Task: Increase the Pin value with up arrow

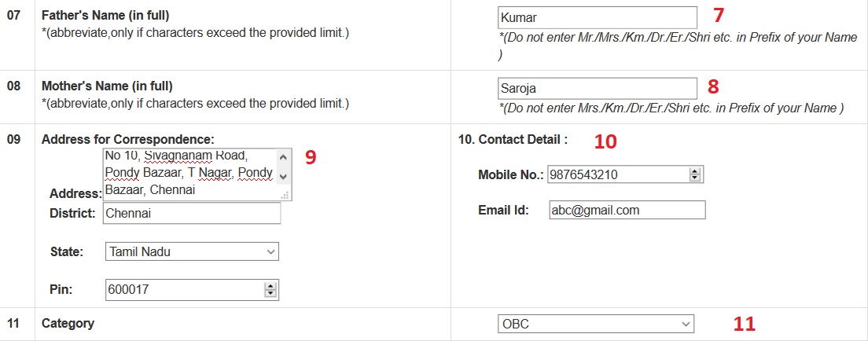Action: tap(271, 286)
